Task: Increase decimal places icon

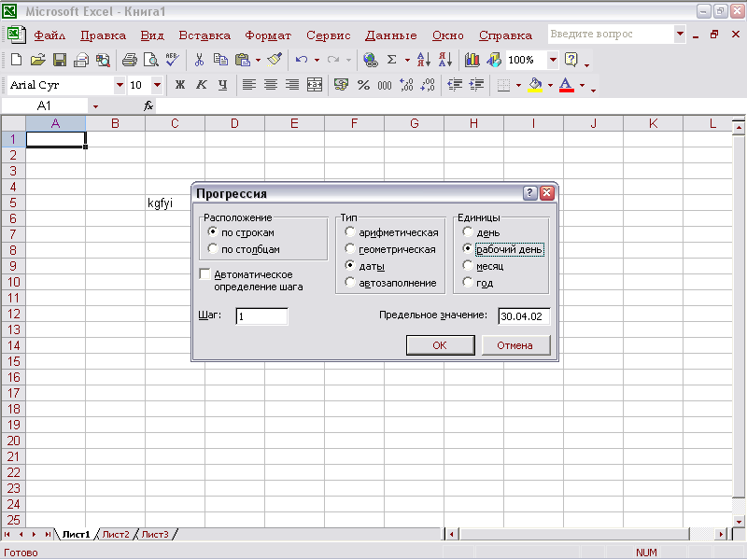Action: [x=406, y=85]
